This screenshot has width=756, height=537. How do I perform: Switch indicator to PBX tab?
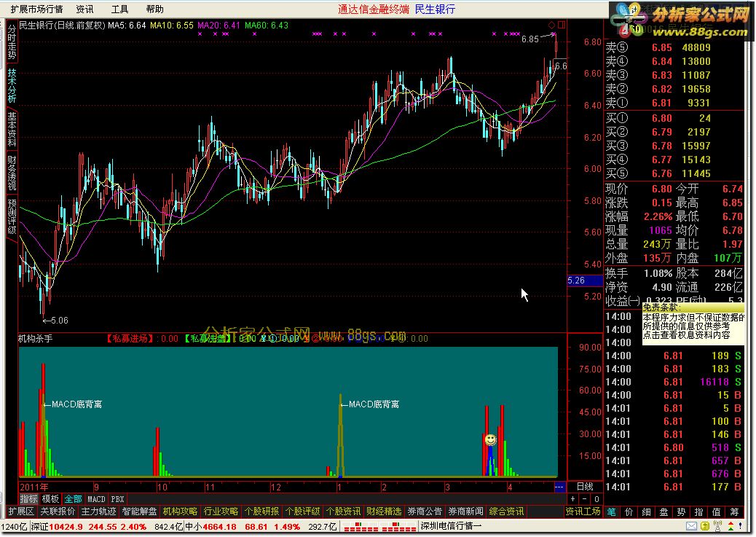coord(118,499)
